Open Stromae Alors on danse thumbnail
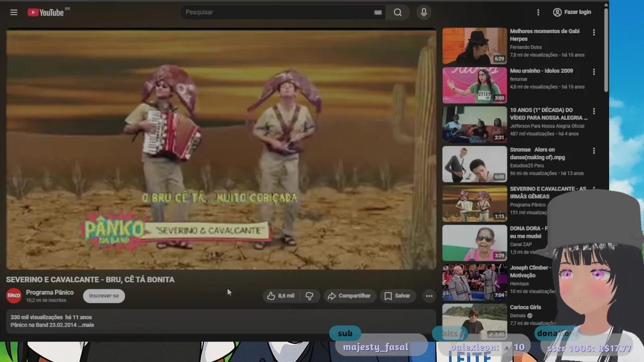The image size is (644, 362). pos(474,164)
